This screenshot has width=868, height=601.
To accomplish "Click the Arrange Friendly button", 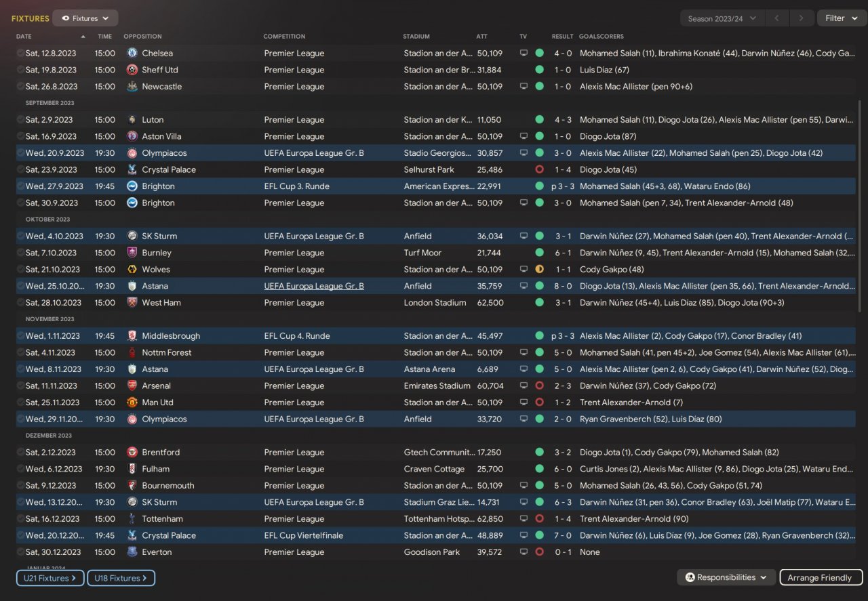I will 821,577.
